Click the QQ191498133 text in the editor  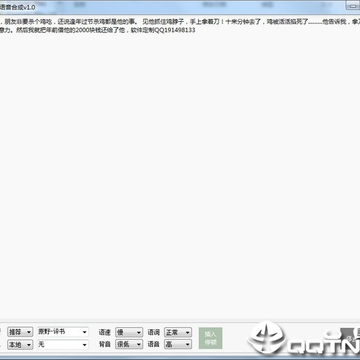coord(175,30)
